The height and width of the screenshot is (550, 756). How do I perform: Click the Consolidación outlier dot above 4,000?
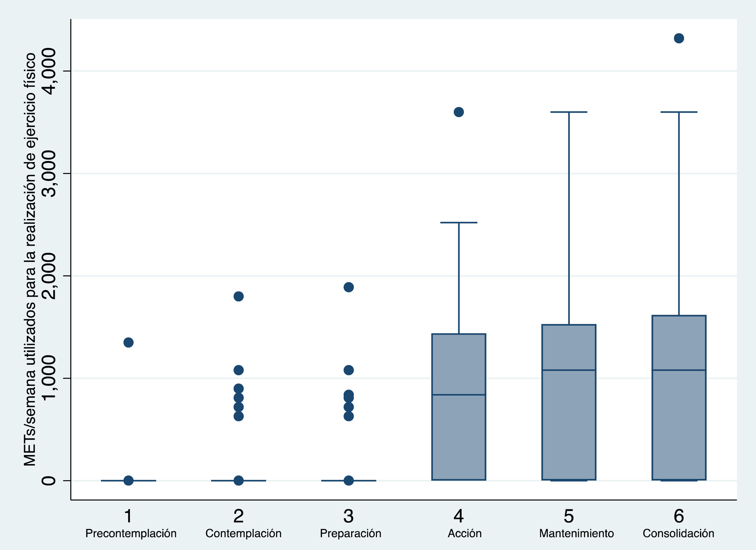(x=679, y=38)
